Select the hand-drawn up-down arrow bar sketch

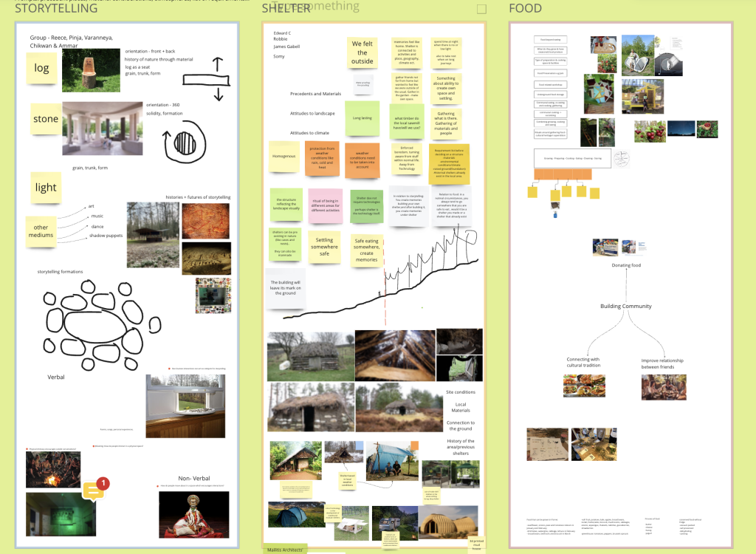tap(218, 79)
